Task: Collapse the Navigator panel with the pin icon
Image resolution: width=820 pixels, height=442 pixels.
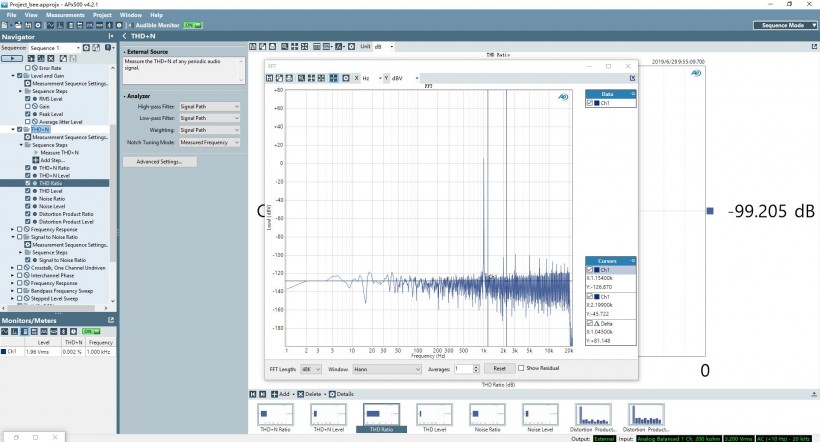Action: pyautogui.click(x=111, y=37)
